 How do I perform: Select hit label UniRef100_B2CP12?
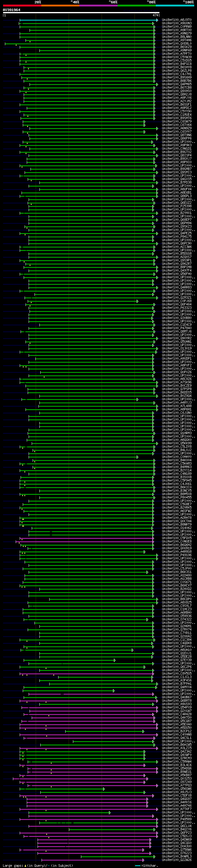coord(177,731)
